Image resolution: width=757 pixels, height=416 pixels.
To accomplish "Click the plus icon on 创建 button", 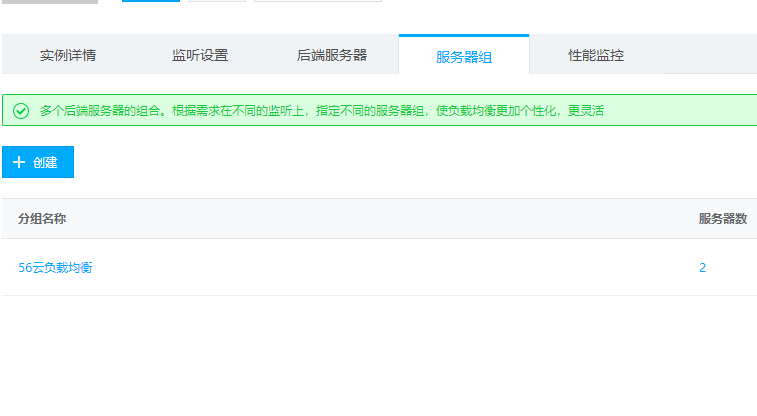I will coord(19,162).
